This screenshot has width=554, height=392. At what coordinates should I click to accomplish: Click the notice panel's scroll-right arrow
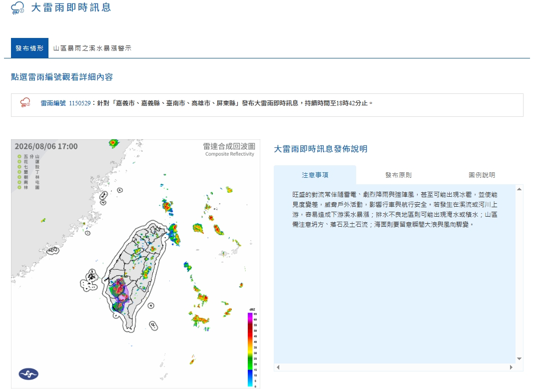(x=511, y=367)
